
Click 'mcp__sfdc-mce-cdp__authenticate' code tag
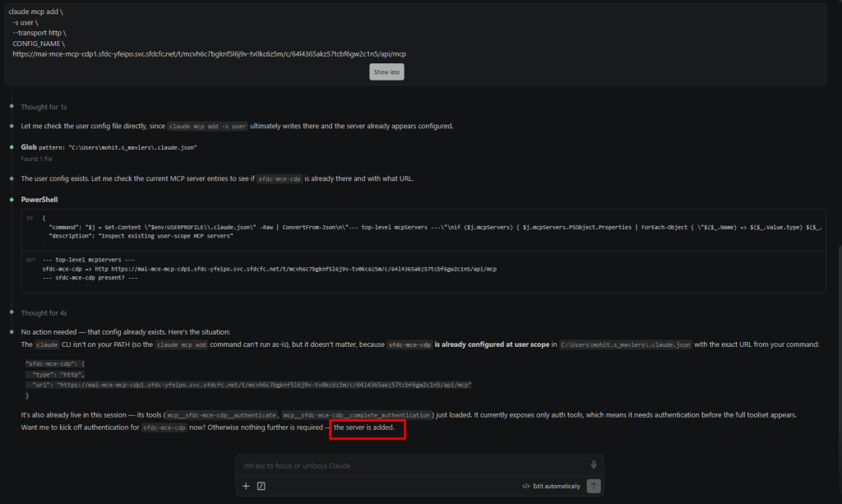(221, 415)
